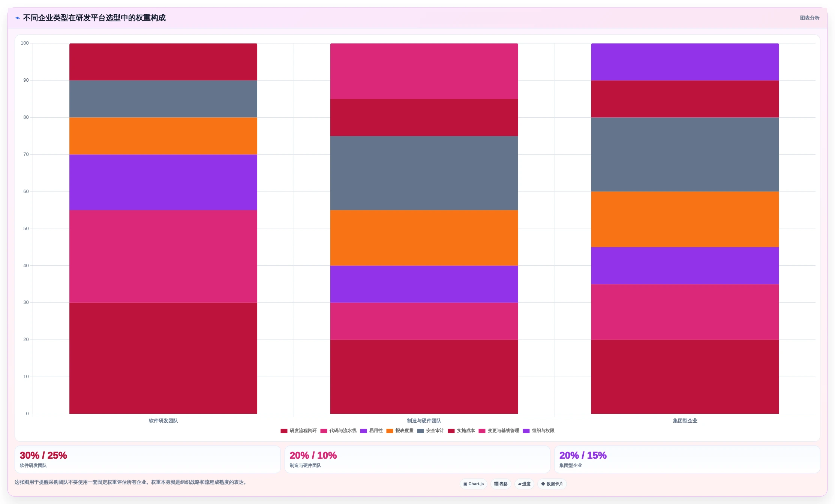Toggle the 代码与流水线 legend entry
The image size is (835, 504).
click(338, 431)
